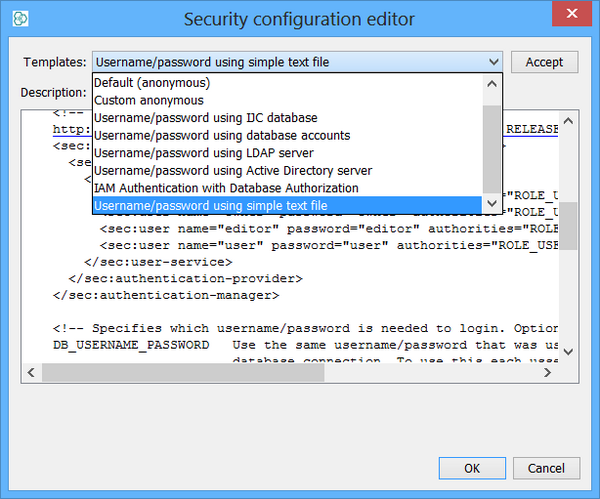600x499 pixels.
Task: Choose the Custom anonymous template
Action: pos(149,100)
